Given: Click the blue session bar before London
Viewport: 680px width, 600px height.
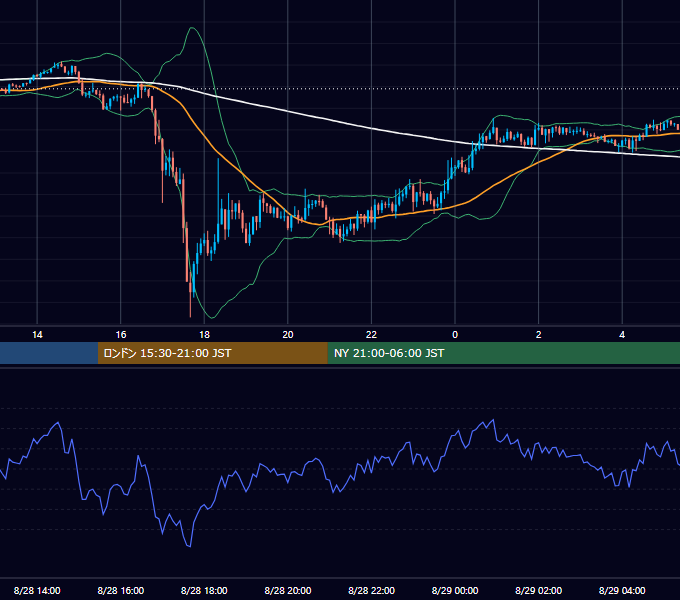Looking at the screenshot, I should tap(49, 353).
